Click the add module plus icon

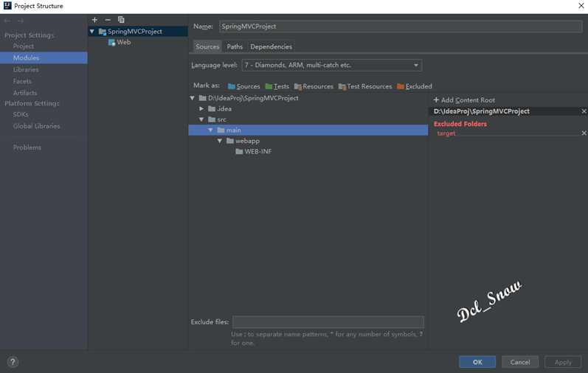94,20
